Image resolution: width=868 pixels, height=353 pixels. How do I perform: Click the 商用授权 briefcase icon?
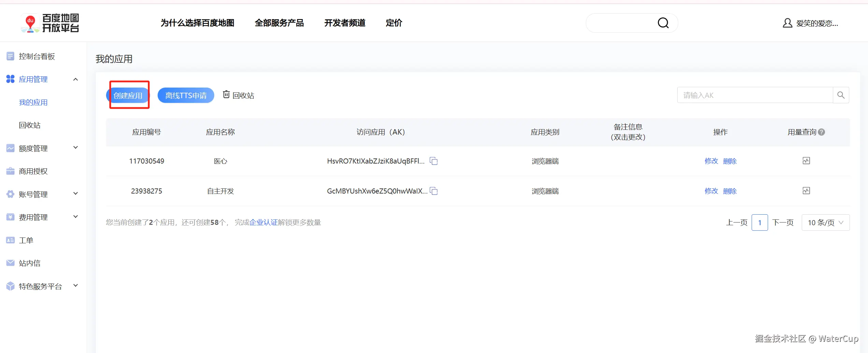click(10, 171)
